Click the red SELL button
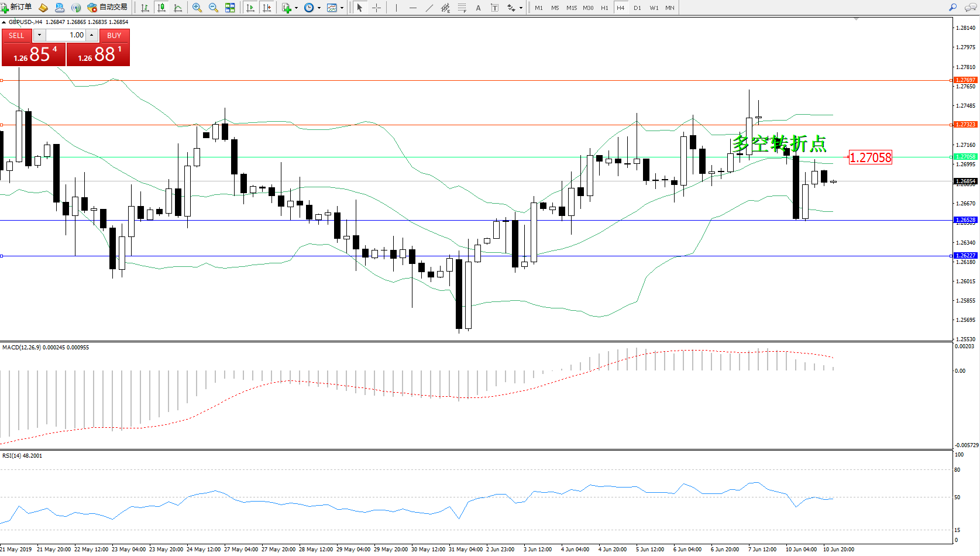 pos(16,36)
